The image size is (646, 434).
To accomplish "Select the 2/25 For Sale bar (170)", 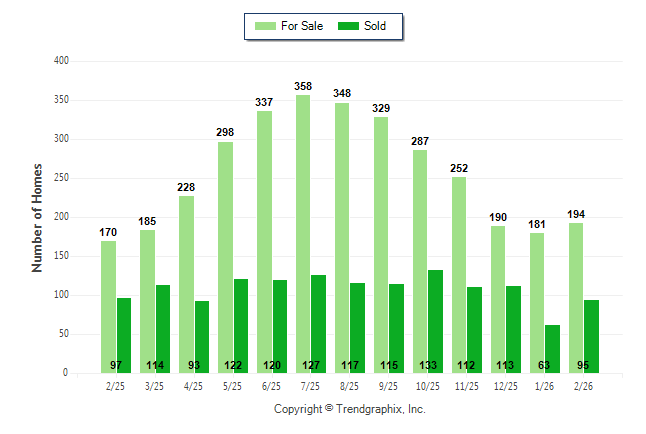I will 108,307.
